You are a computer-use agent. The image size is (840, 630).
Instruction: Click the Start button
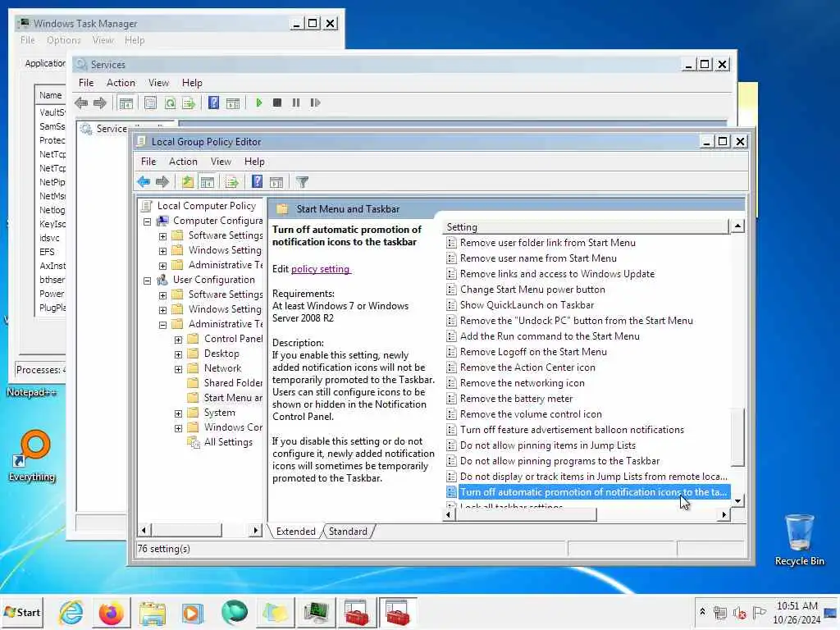coord(22,612)
